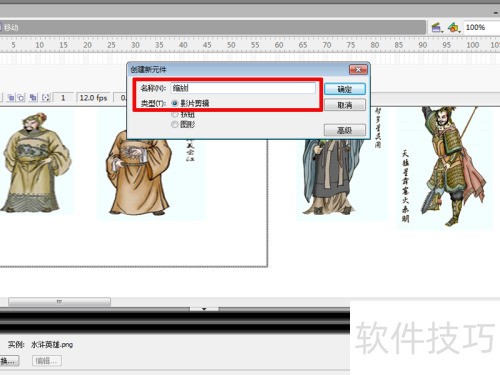The height and width of the screenshot is (375, 500).
Task: Confirm with the 确定 button
Action: [x=345, y=89]
